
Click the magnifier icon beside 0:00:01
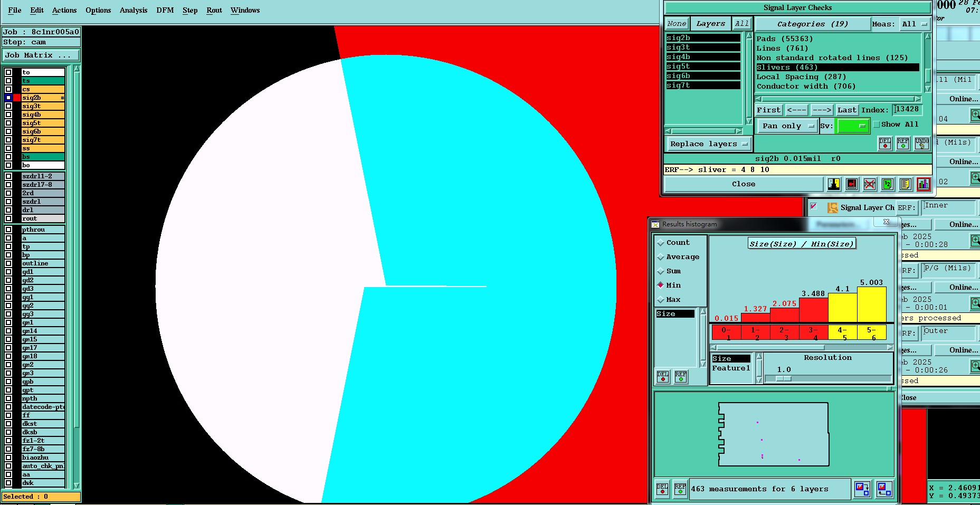pos(975,303)
